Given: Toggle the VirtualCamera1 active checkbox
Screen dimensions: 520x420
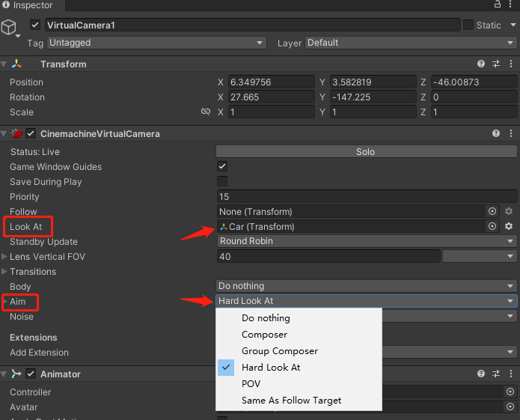Looking at the screenshot, I should (x=35, y=25).
